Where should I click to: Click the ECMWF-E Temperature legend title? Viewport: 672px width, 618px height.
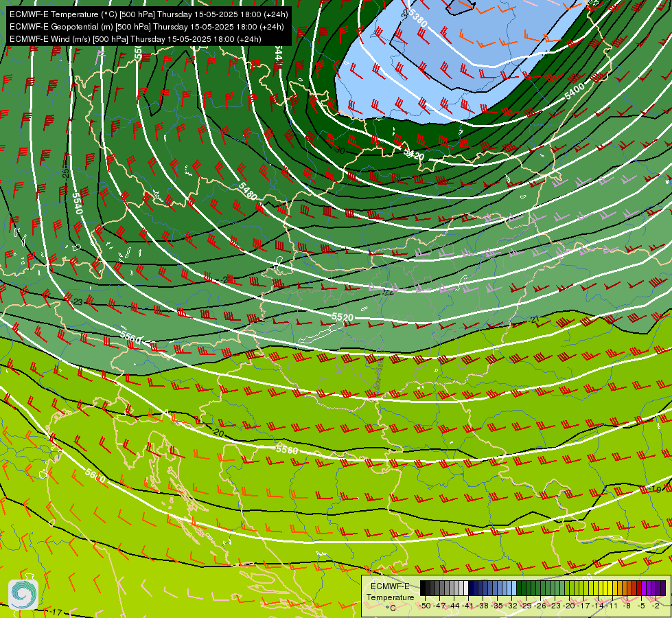point(391,591)
